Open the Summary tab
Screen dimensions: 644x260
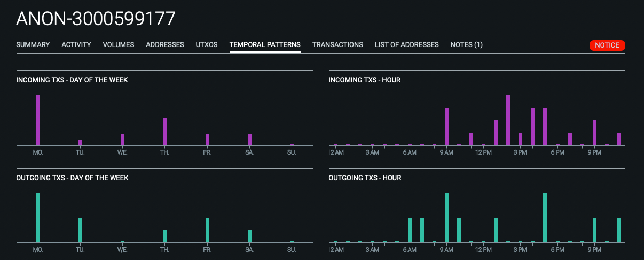point(33,45)
